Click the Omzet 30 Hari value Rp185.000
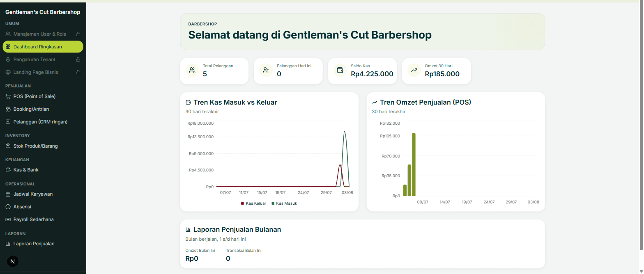 (x=442, y=74)
